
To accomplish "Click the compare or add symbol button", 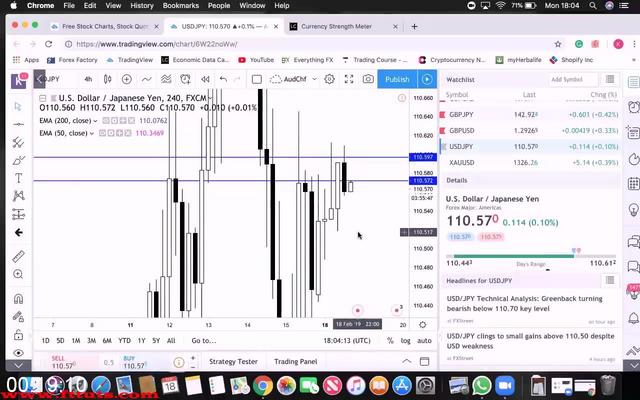I will (127, 79).
